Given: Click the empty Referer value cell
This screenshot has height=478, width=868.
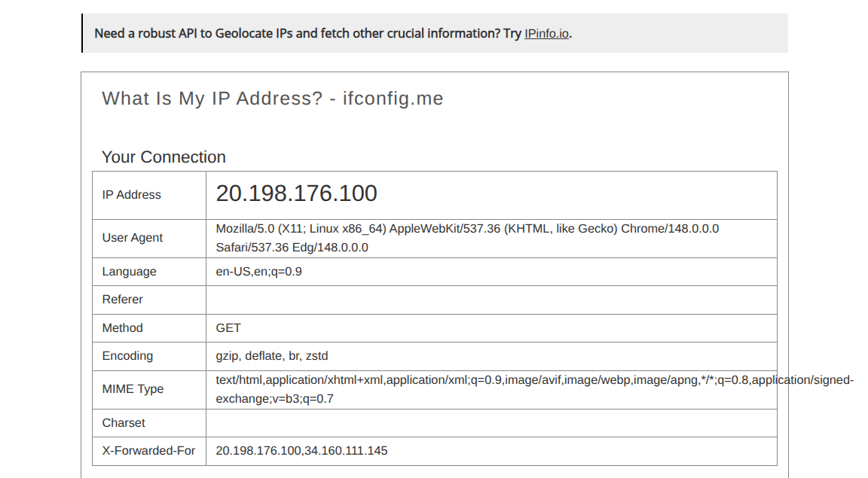Looking at the screenshot, I should 491,300.
